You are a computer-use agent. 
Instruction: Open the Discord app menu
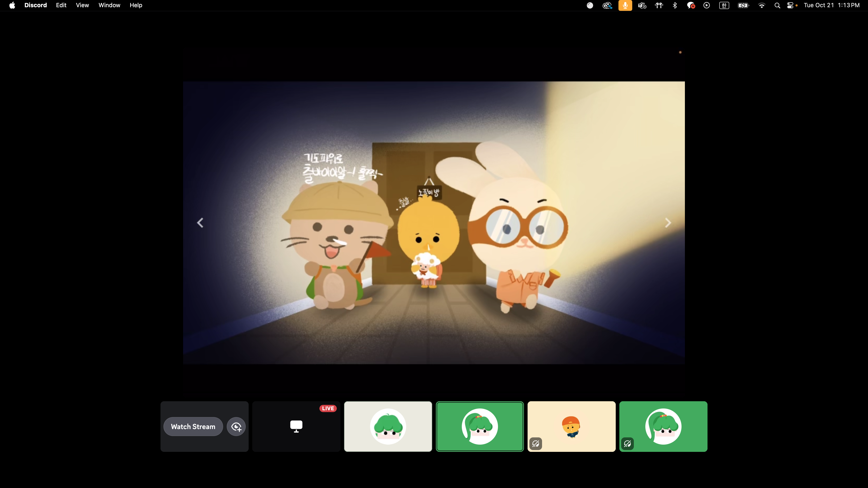pos(35,5)
